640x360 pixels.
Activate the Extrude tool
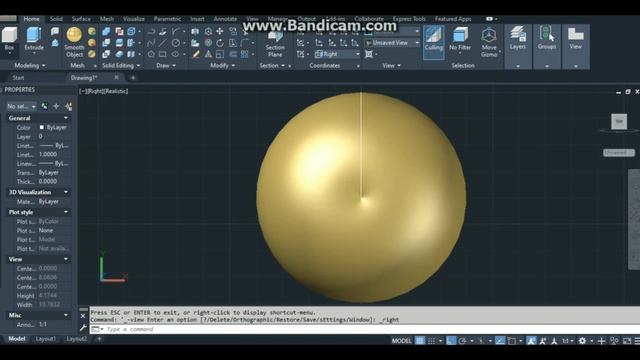34,39
